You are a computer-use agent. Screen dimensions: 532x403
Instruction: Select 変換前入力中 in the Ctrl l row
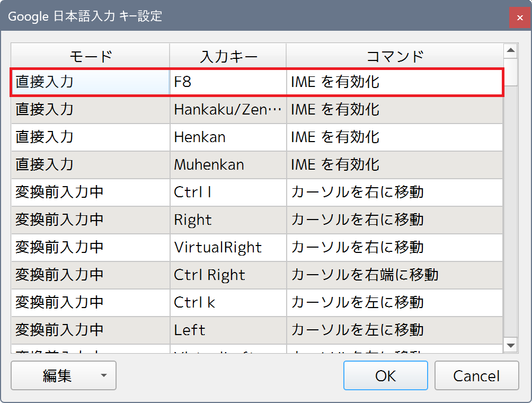pyautogui.click(x=91, y=192)
